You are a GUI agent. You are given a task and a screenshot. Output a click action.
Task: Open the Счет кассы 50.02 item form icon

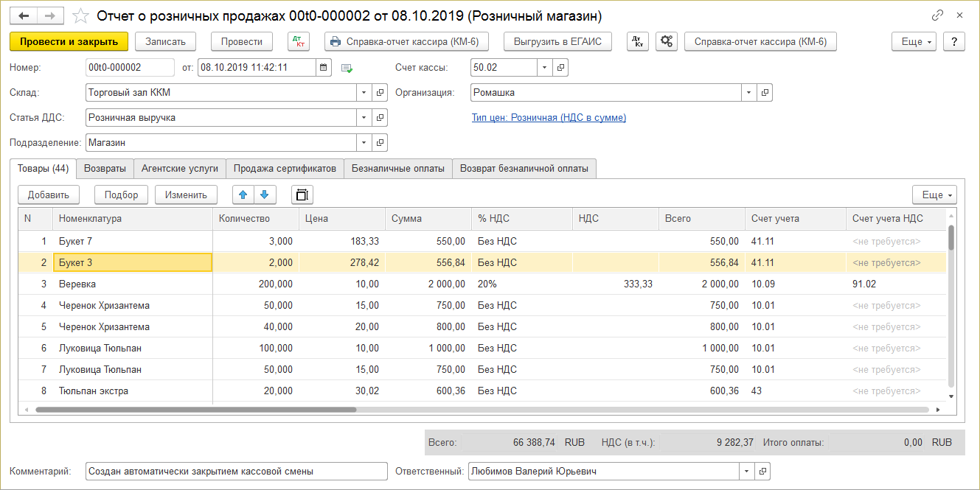point(560,68)
